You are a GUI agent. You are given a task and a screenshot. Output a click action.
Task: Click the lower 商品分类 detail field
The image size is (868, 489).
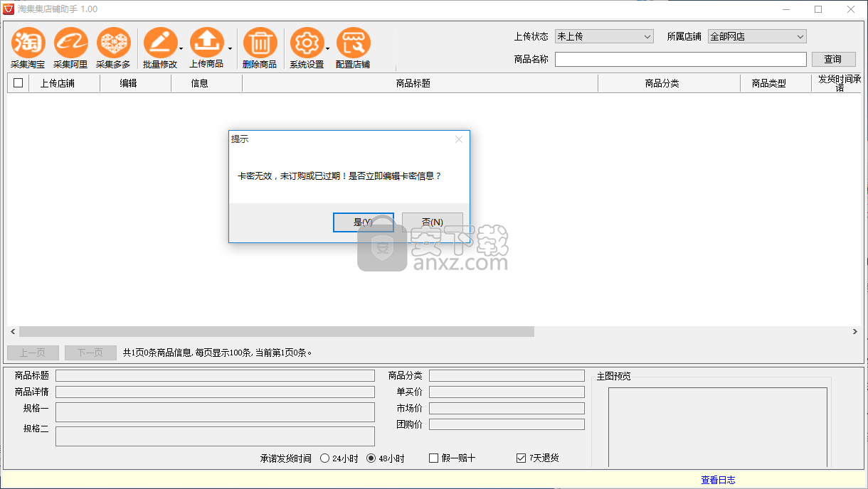[507, 375]
